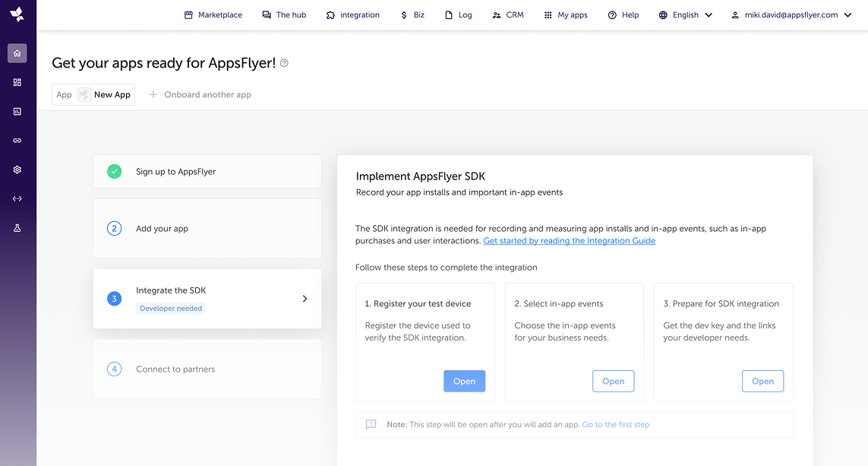This screenshot has height=466, width=868.
Task: Open the dashboard grid icon in sidebar
Action: (17, 82)
